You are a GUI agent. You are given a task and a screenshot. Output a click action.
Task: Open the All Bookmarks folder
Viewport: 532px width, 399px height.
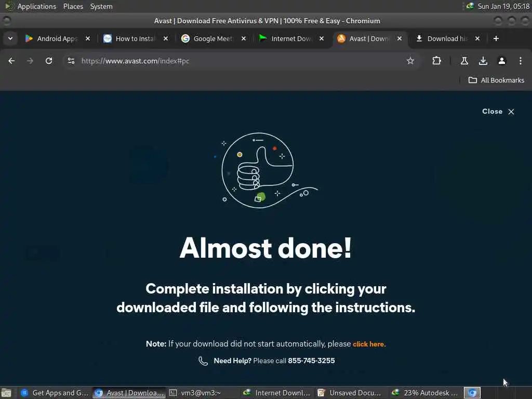point(496,81)
